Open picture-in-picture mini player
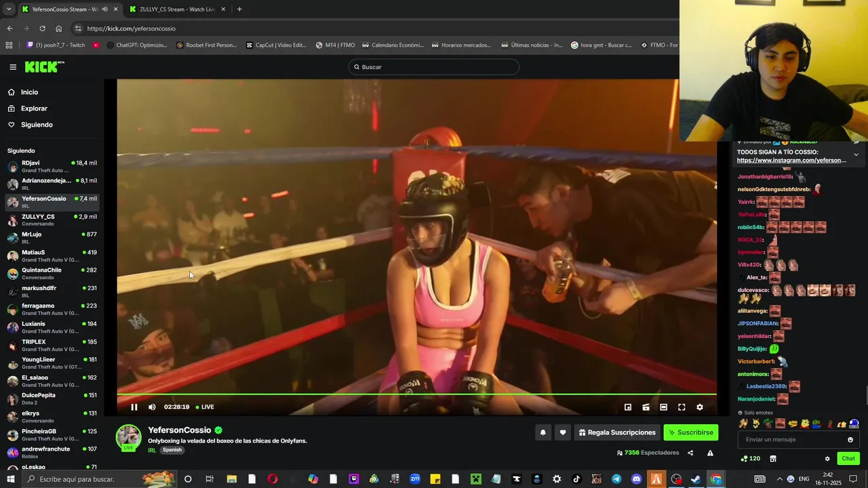 [x=628, y=407]
